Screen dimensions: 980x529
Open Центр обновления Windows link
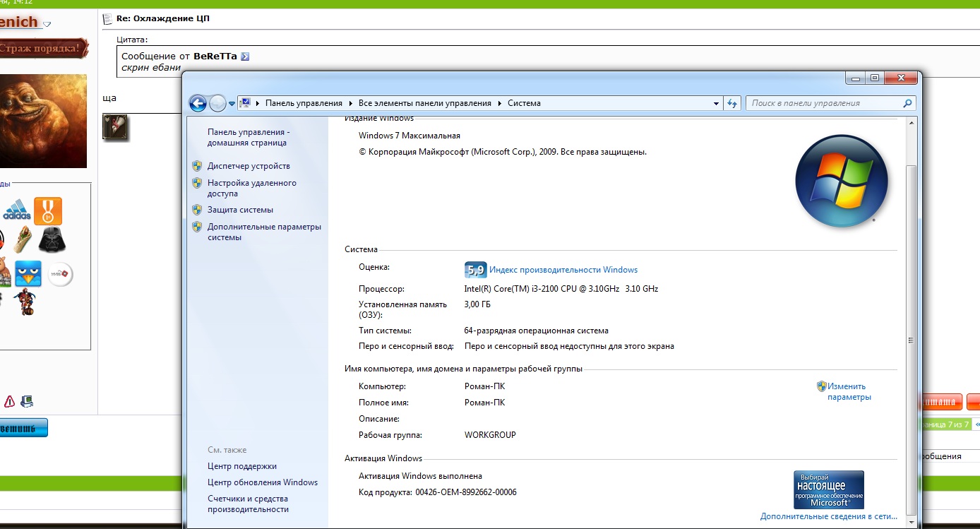click(x=263, y=482)
